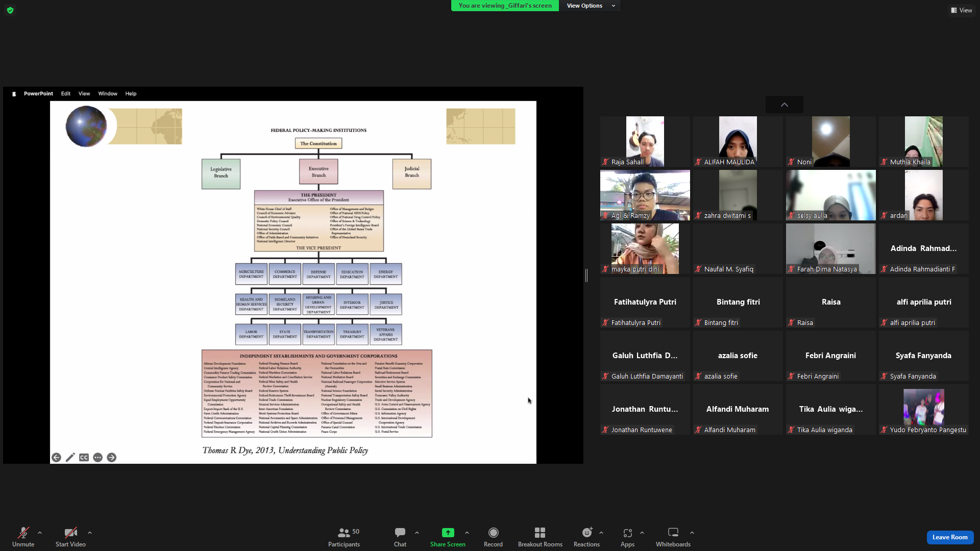980x551 pixels.
Task: Click Noni's video thumbnail
Action: [831, 142]
